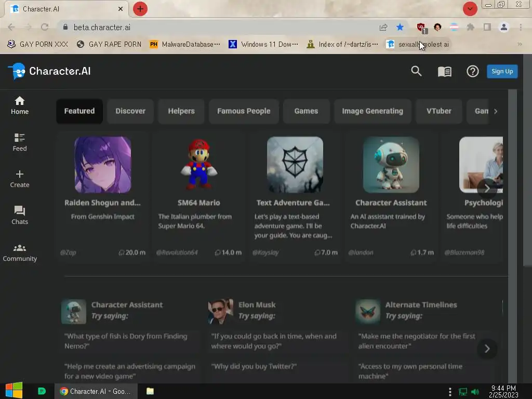This screenshot has width=532, height=399.
Task: Open the SM64 Mario character card
Action: [199, 197]
